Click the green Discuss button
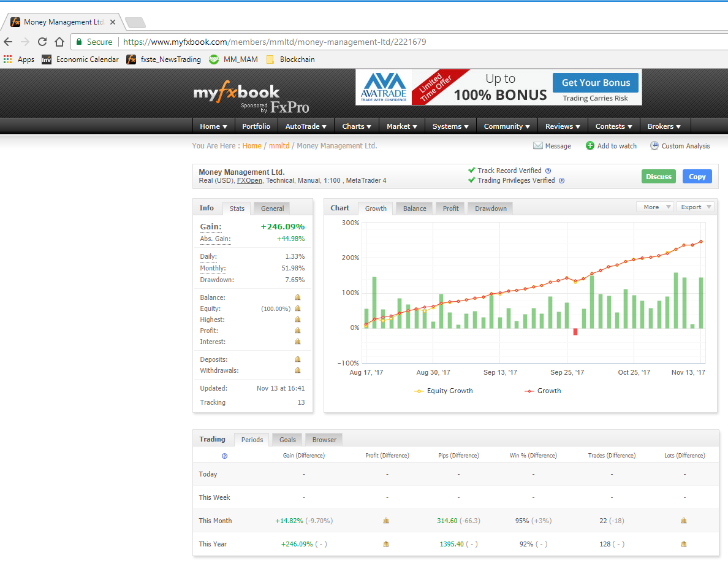The image size is (728, 563). [x=658, y=177]
